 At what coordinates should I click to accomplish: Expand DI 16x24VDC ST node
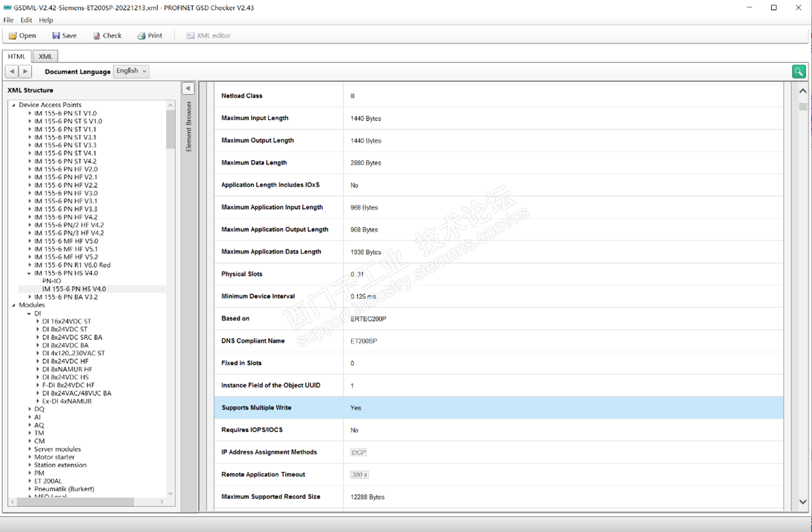[x=38, y=322]
